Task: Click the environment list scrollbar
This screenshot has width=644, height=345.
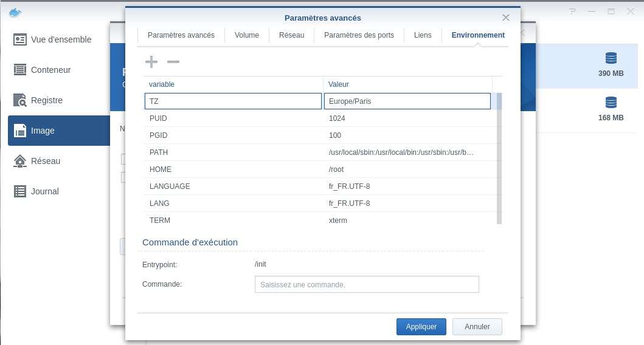Action: point(499,158)
